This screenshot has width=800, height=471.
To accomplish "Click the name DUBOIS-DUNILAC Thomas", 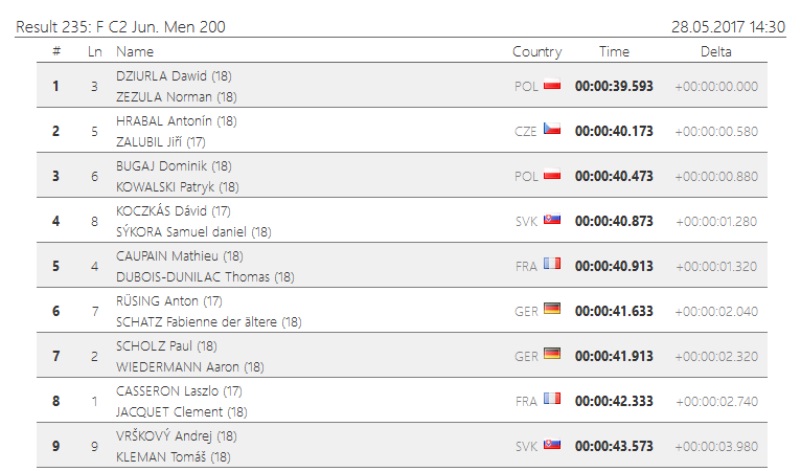I will pyautogui.click(x=193, y=277).
